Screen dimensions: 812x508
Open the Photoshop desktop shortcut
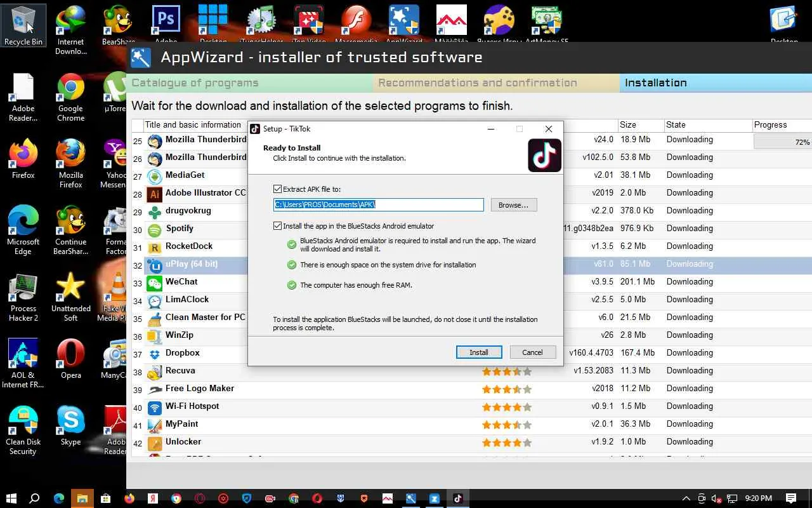click(x=166, y=23)
